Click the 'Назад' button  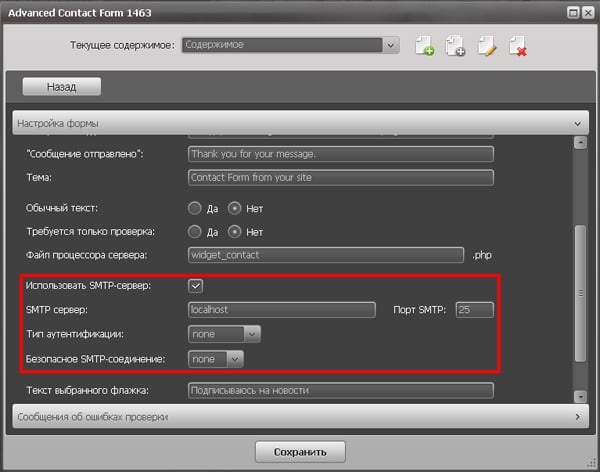61,87
